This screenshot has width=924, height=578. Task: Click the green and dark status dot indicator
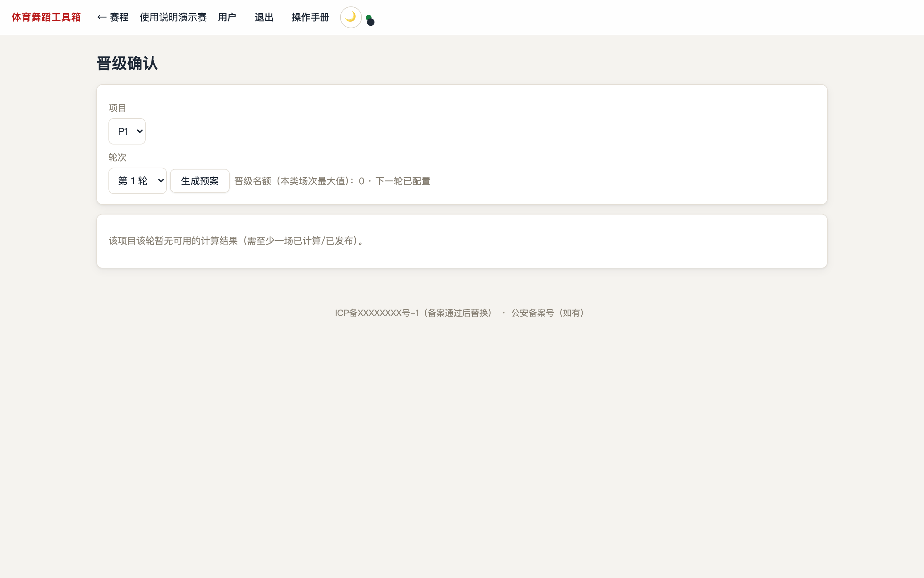click(370, 20)
